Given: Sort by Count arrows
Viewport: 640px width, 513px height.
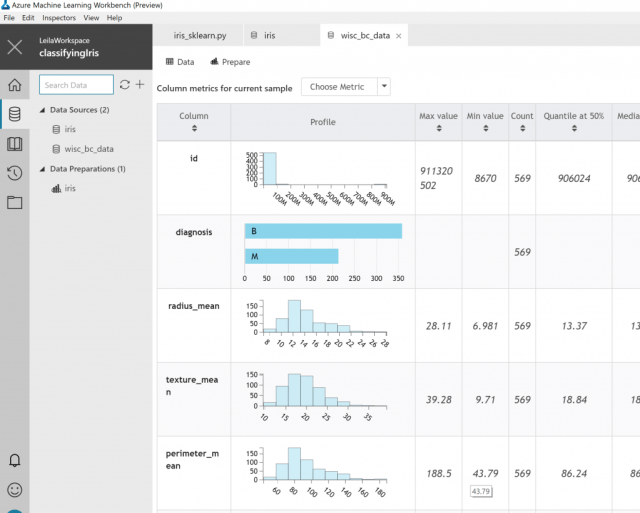Looking at the screenshot, I should tap(522, 128).
